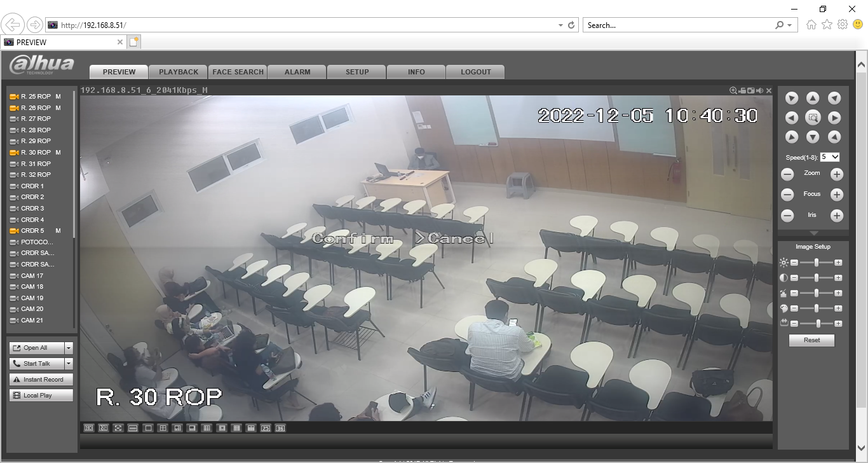Switch to 36-window split layout
Screen dimensions: 868x463
tap(280, 428)
